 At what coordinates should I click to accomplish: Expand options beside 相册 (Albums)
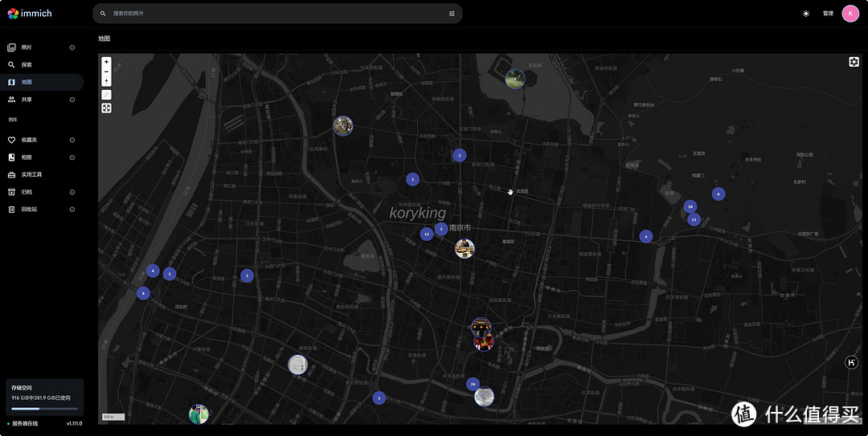[72, 157]
